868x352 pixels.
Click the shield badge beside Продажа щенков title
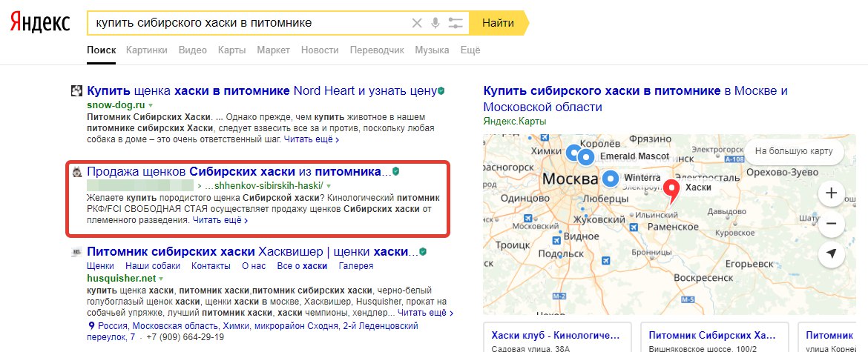(x=395, y=172)
